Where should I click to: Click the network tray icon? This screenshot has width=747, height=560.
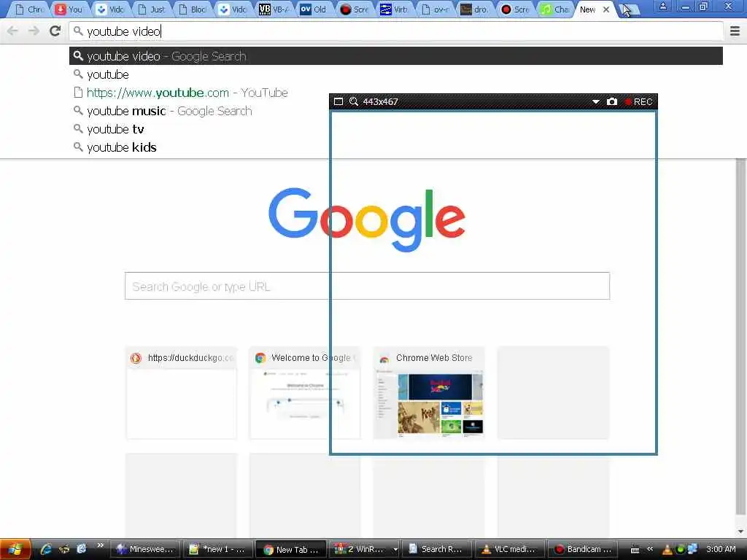(692, 549)
